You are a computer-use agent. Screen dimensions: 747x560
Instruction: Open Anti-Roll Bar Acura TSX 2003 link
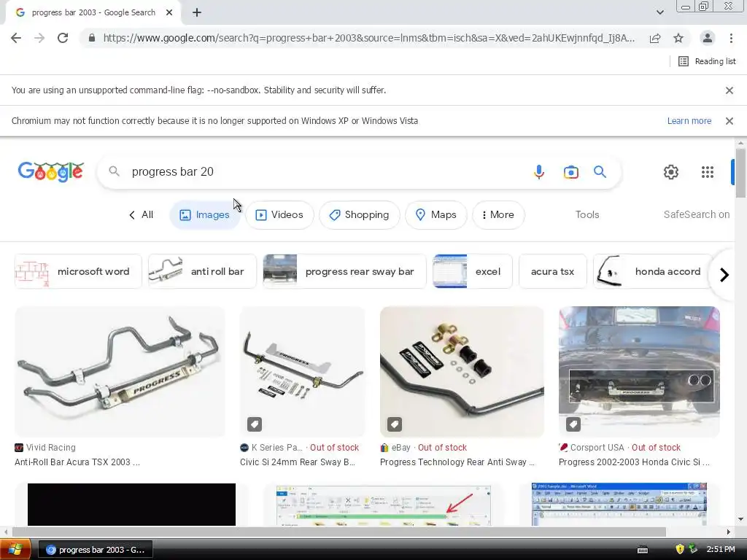(77, 462)
